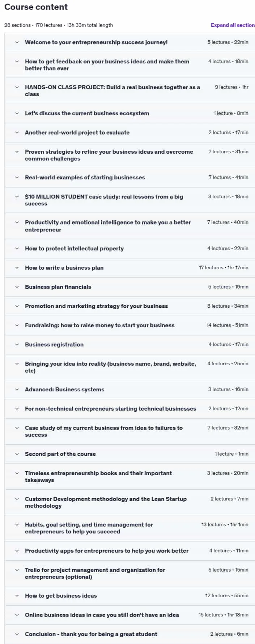
Task: Expand 'Welcome to your entrepreneurship success journey!' chevron
Action: coord(17,42)
